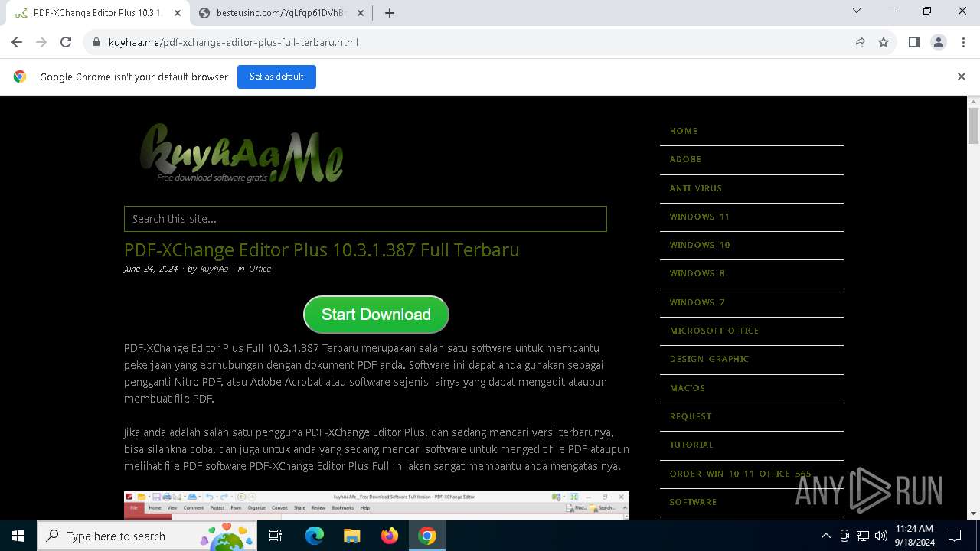This screenshot has width=980, height=551.
Task: Focus the Search this site field
Action: (365, 219)
